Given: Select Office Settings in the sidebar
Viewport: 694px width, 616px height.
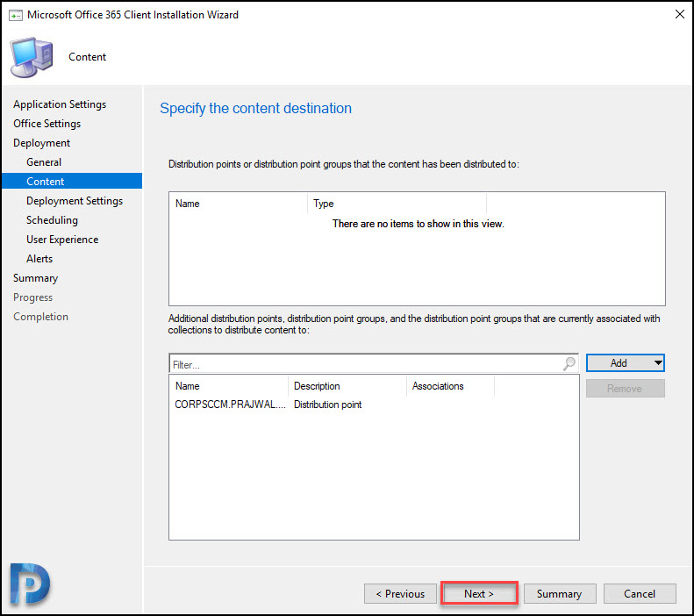Looking at the screenshot, I should [47, 124].
